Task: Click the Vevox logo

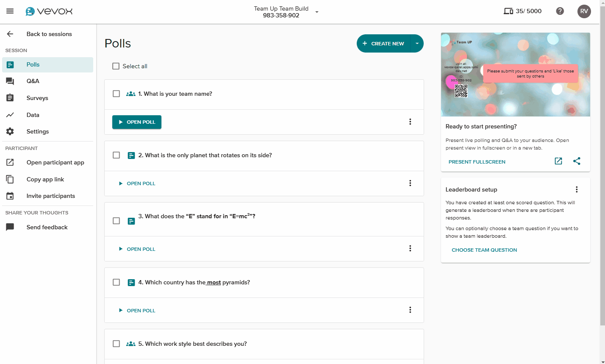Action: point(49,11)
